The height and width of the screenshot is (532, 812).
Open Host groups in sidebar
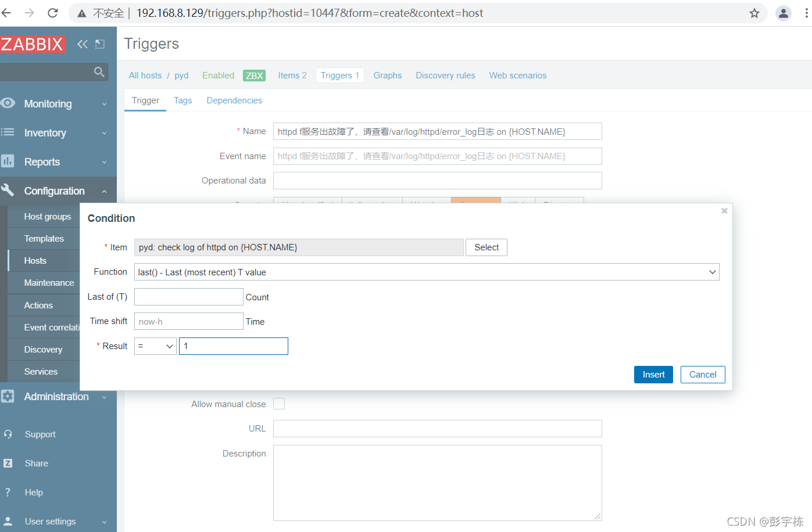[x=48, y=217]
